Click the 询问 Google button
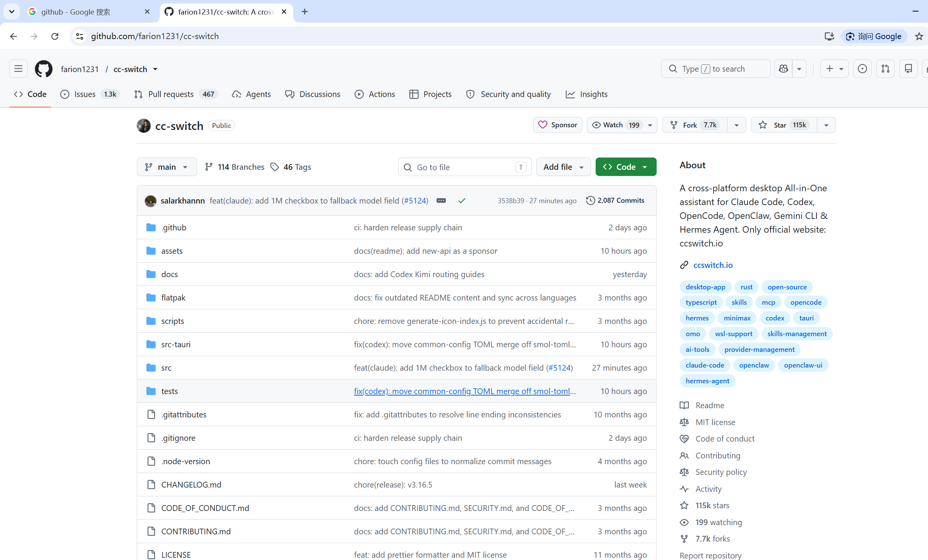 pos(874,36)
